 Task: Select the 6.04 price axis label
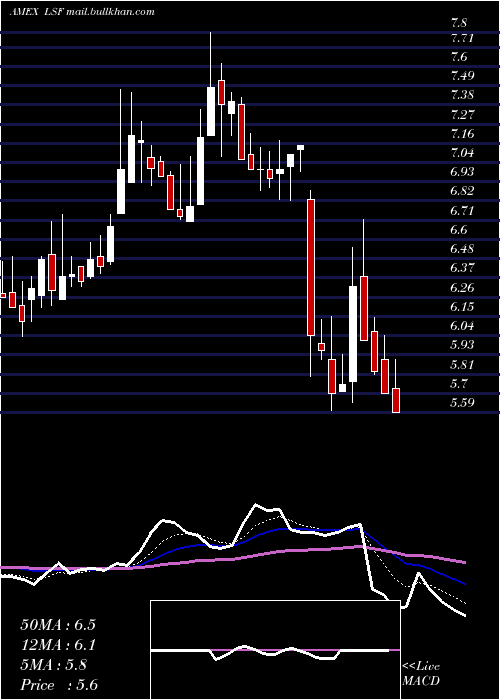click(463, 326)
